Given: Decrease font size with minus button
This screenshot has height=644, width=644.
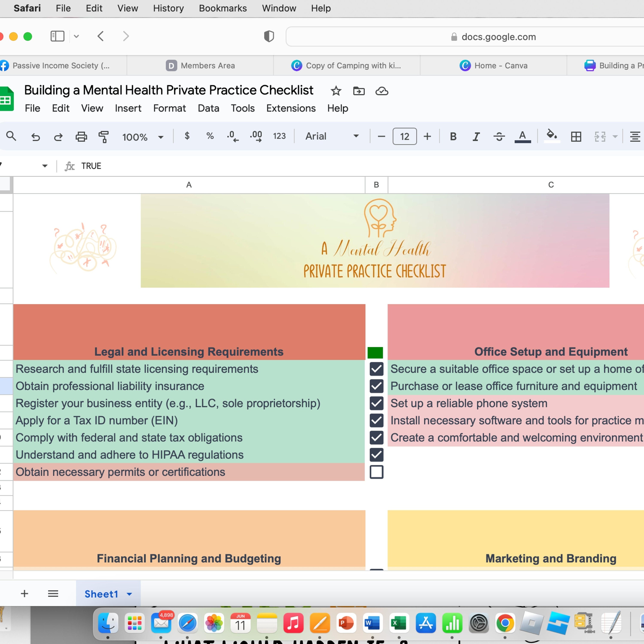Looking at the screenshot, I should 381,136.
